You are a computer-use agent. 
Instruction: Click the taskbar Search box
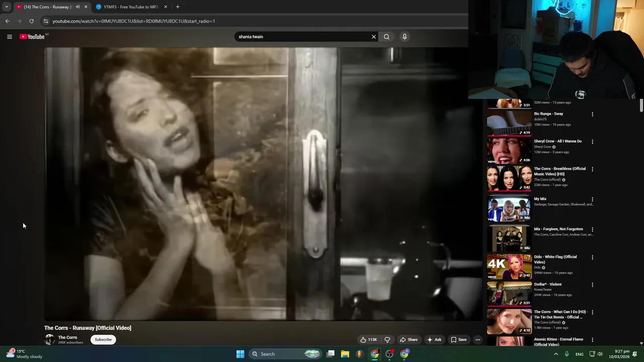(285, 354)
